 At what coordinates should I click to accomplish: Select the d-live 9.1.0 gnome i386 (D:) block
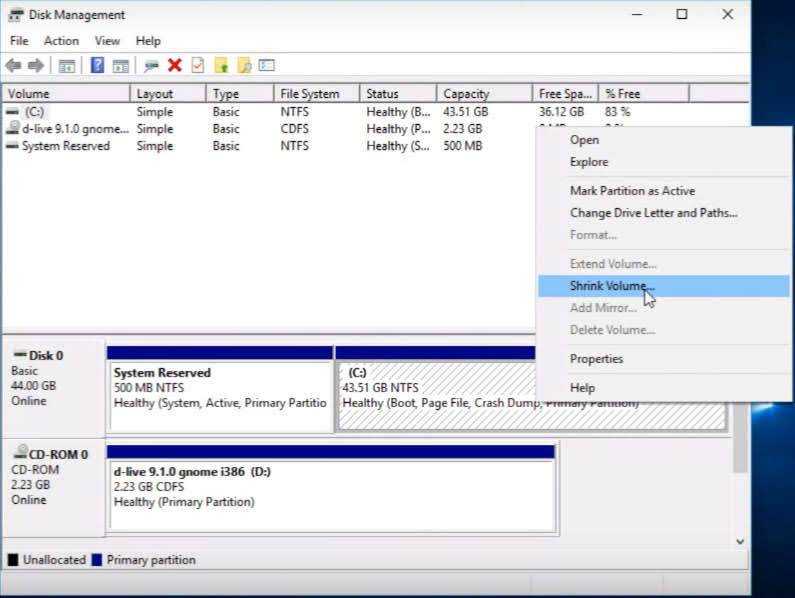[332, 488]
